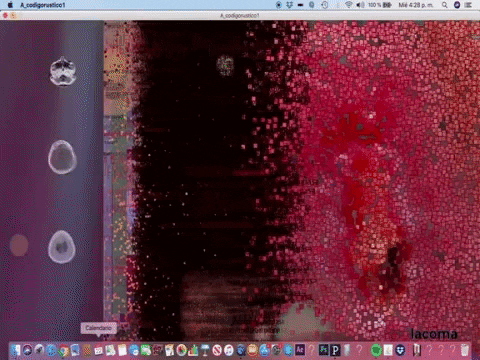This screenshot has width=480, height=360.
Task: Click the speckled circle in dark area
Action: [x=225, y=65]
